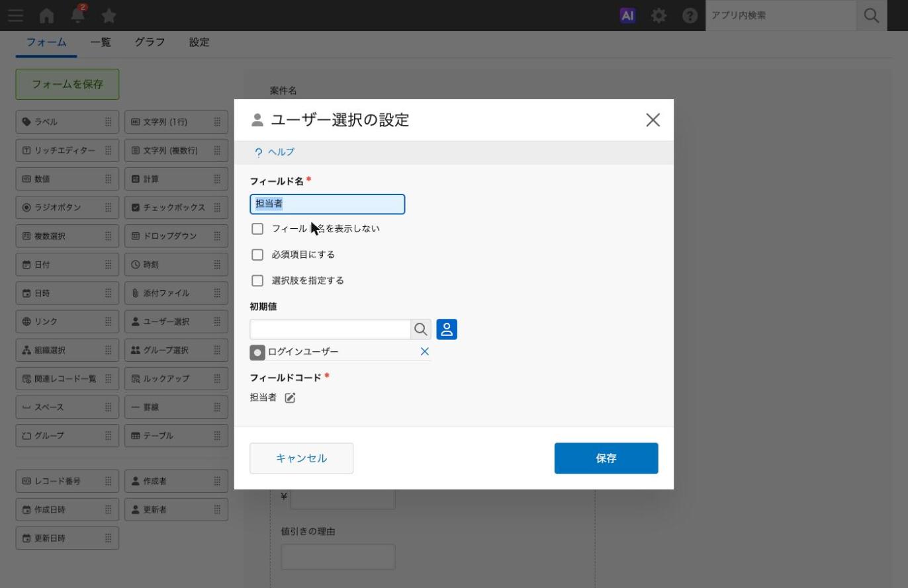This screenshot has width=908, height=588.
Task: Select the 作成者 field in the palette
Action: (x=176, y=481)
